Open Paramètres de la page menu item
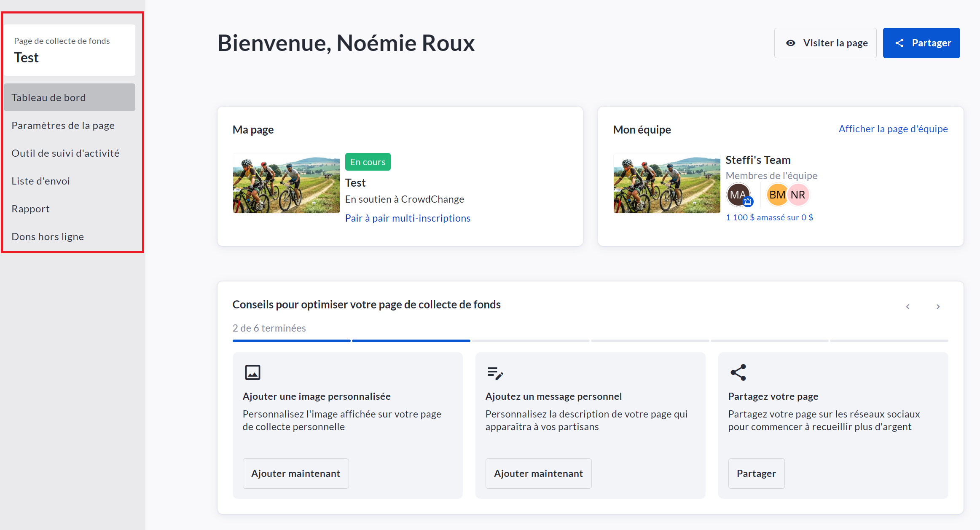 click(63, 126)
